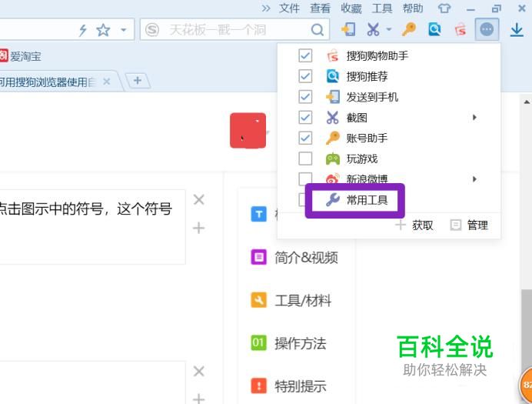Check the 新浪微博 checkbox
Image resolution: width=532 pixels, height=404 pixels.
pyautogui.click(x=305, y=179)
